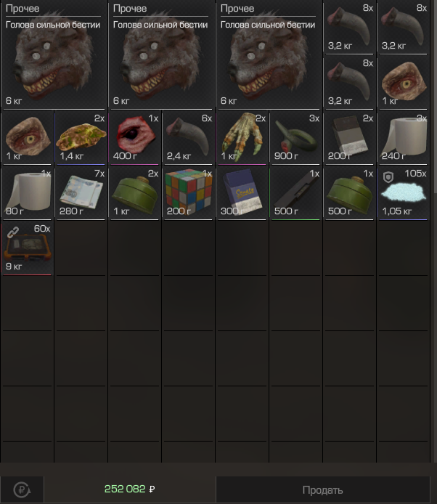Viewport: 437px width, 504px height.
Task: Click the 80 г toilet paper roll
Action: pyautogui.click(x=27, y=193)
